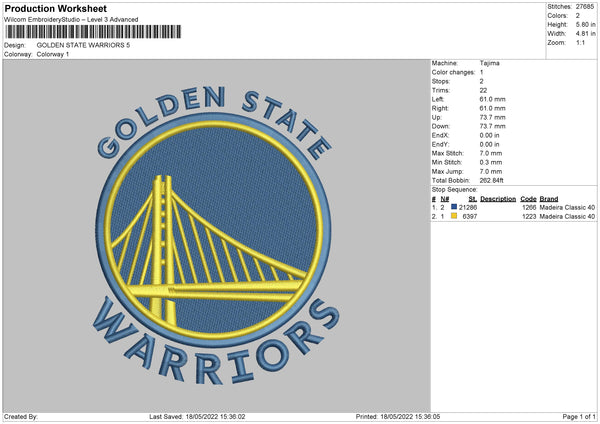Image resolution: width=600 pixels, height=424 pixels.
Task: Click the Page 1 of 1 indicator
Action: click(x=579, y=417)
